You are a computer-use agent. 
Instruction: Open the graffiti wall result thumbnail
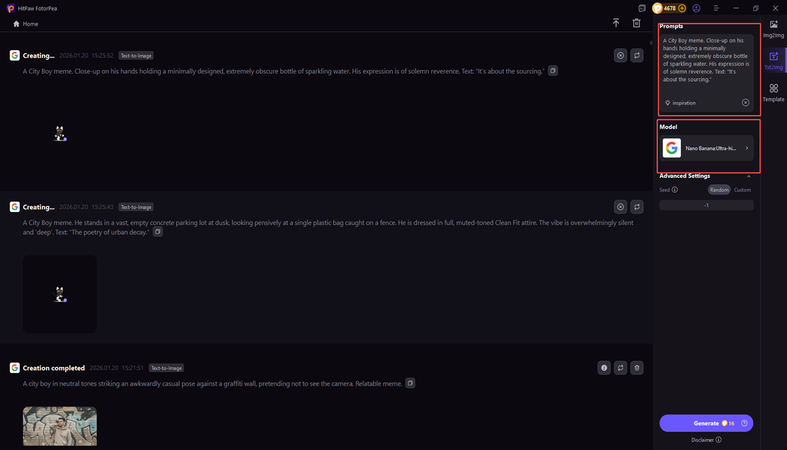(60, 426)
